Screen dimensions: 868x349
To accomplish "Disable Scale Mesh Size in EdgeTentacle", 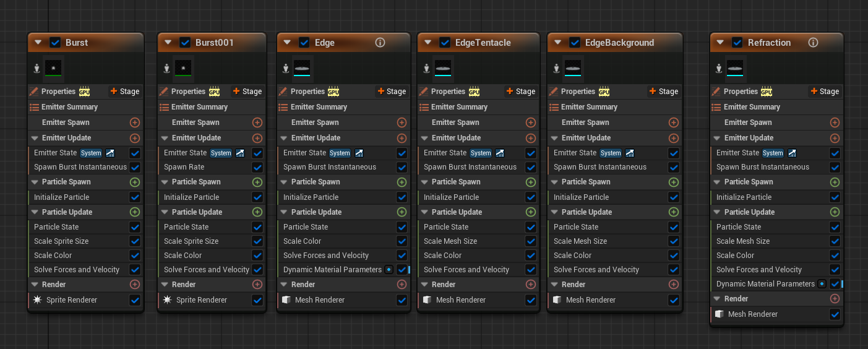I will pos(531,241).
